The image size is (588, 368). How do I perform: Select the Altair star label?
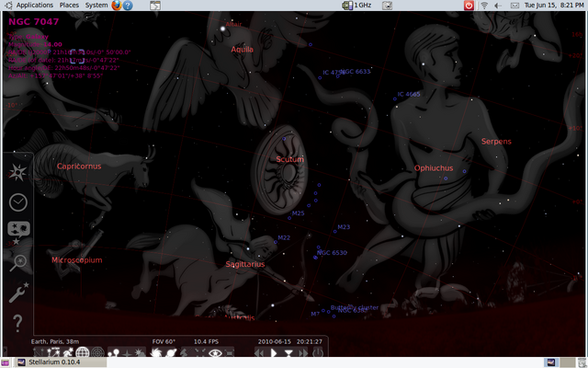[x=233, y=25]
